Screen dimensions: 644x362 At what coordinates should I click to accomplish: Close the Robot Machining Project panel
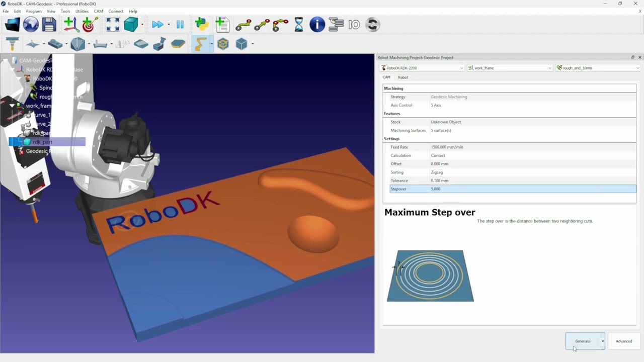click(639, 57)
